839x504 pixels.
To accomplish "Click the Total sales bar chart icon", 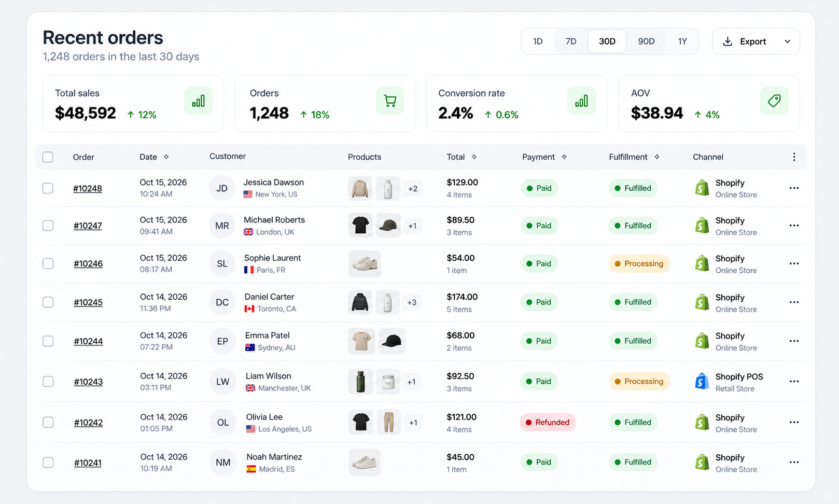I will 198,101.
